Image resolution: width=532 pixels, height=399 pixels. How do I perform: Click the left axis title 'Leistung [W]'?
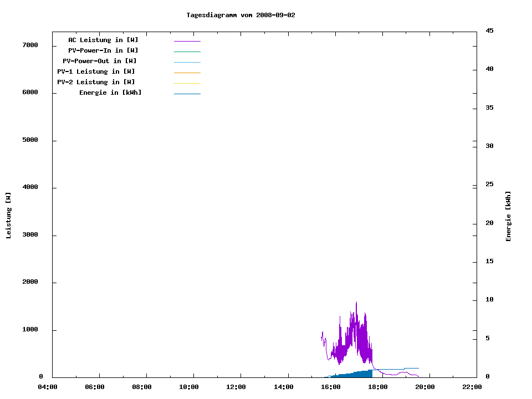pyautogui.click(x=8, y=215)
